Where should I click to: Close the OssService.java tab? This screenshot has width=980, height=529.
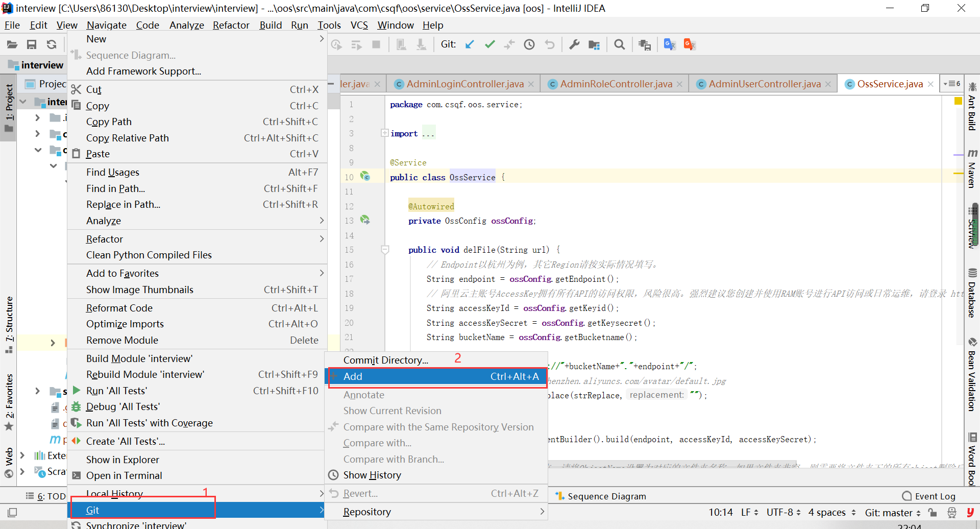click(x=931, y=84)
